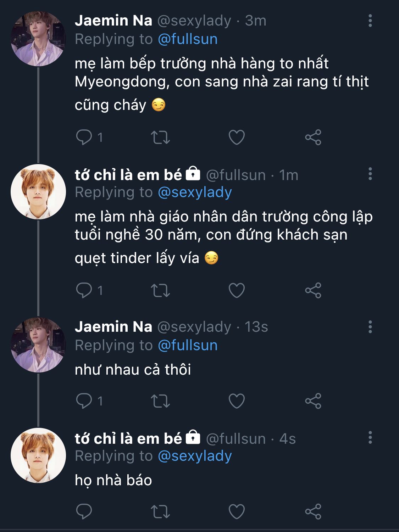Viewport: 399px width, 532px height.
Task: Like the "như nhau cả thôi" tweet
Action: (237, 401)
